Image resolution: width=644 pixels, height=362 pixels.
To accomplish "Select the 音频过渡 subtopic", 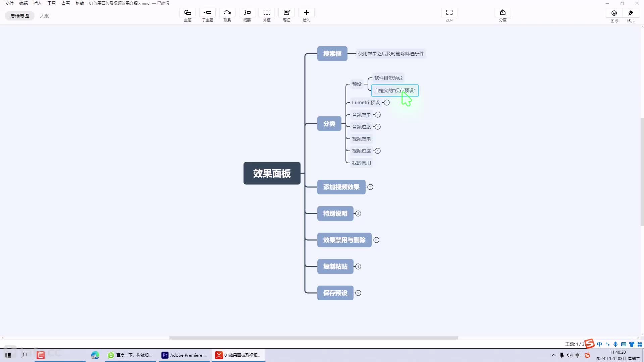I will (x=361, y=127).
